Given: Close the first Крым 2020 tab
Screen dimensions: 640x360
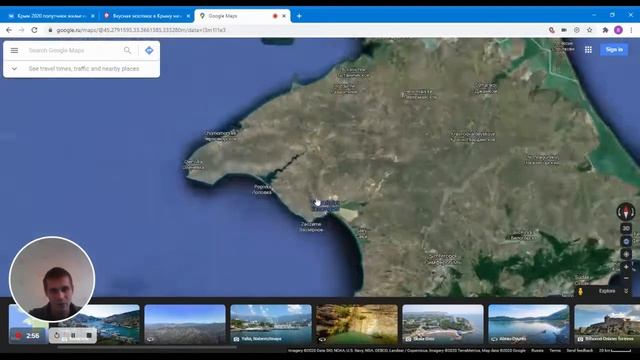Looking at the screenshot, I should (93, 16).
